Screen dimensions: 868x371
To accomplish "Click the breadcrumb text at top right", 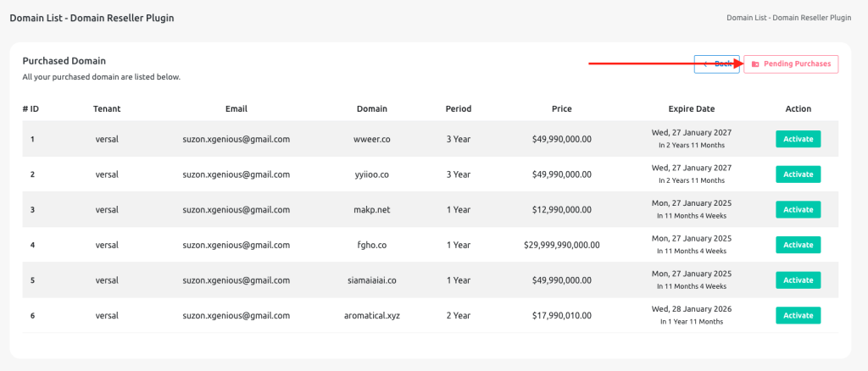I will (789, 18).
